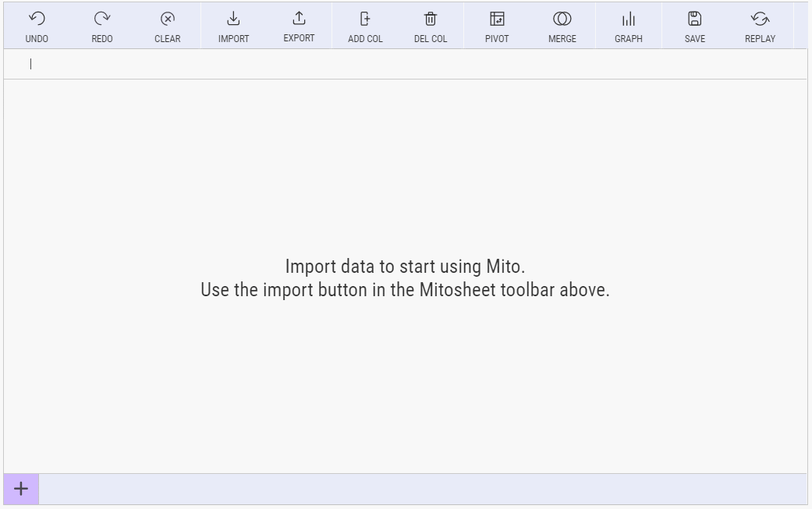
Task: Click the EXPORT text label in toolbar
Action: tap(299, 38)
